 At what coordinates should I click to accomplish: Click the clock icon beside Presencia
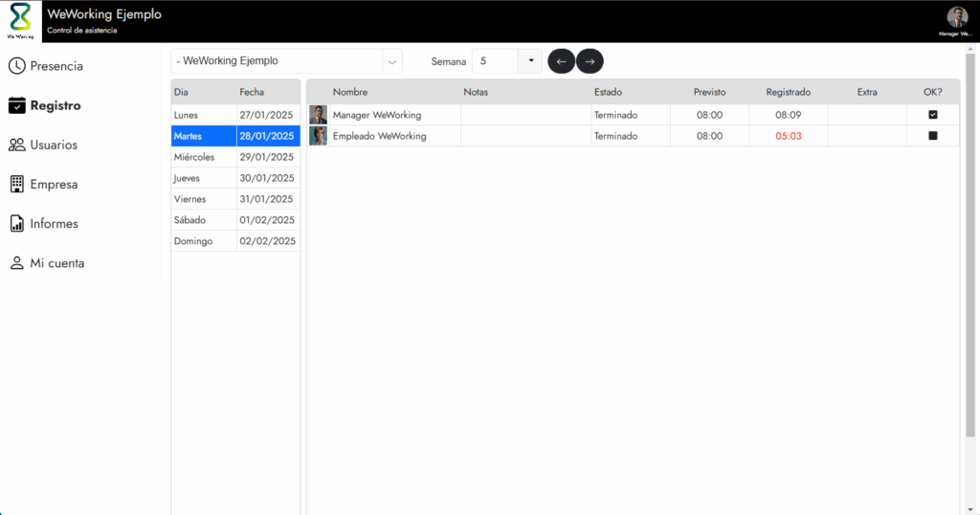coord(16,66)
